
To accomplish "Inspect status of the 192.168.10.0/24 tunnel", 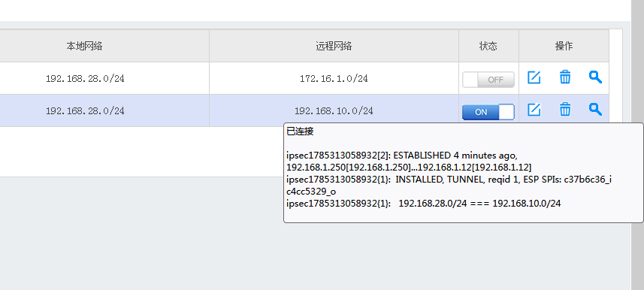I will (595, 109).
